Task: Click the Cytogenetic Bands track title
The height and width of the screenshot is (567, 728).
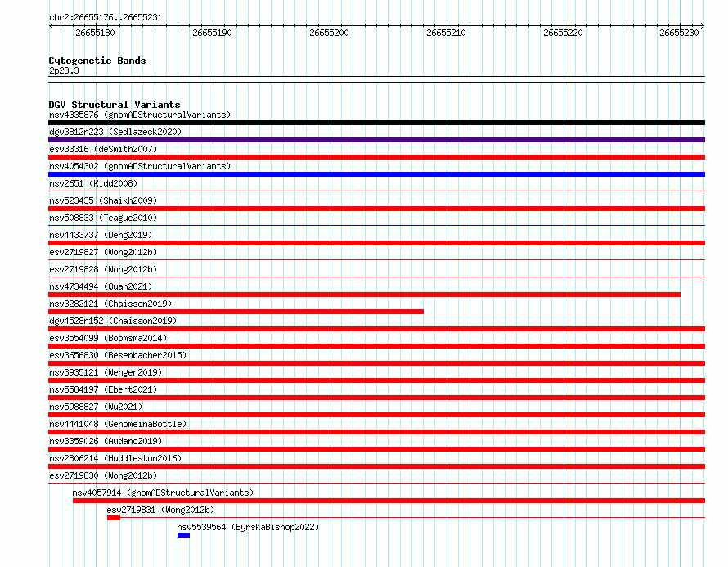Action: click(97, 61)
